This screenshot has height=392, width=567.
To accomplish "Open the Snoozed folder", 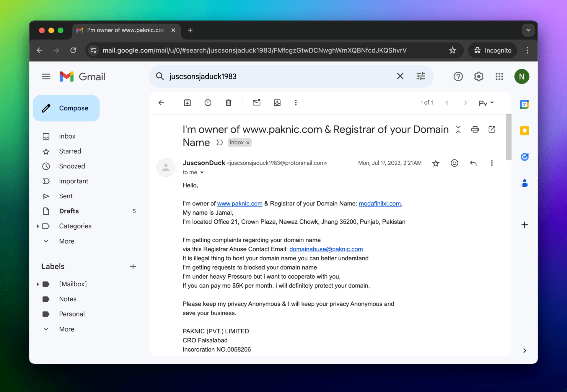I will [72, 166].
